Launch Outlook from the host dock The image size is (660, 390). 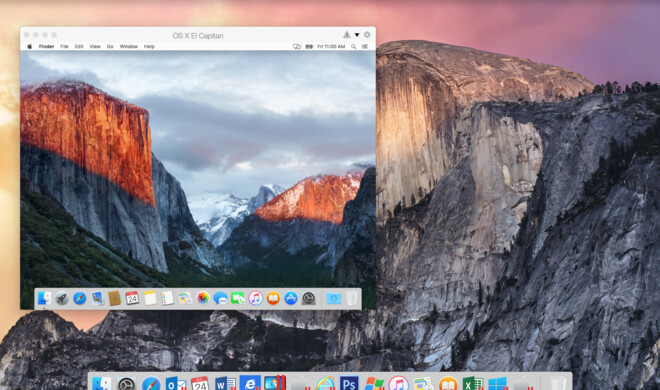tap(176, 384)
